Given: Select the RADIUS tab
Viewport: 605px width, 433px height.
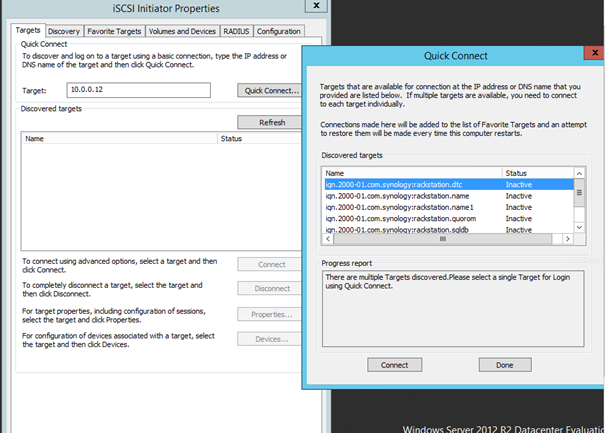Looking at the screenshot, I should [x=235, y=32].
